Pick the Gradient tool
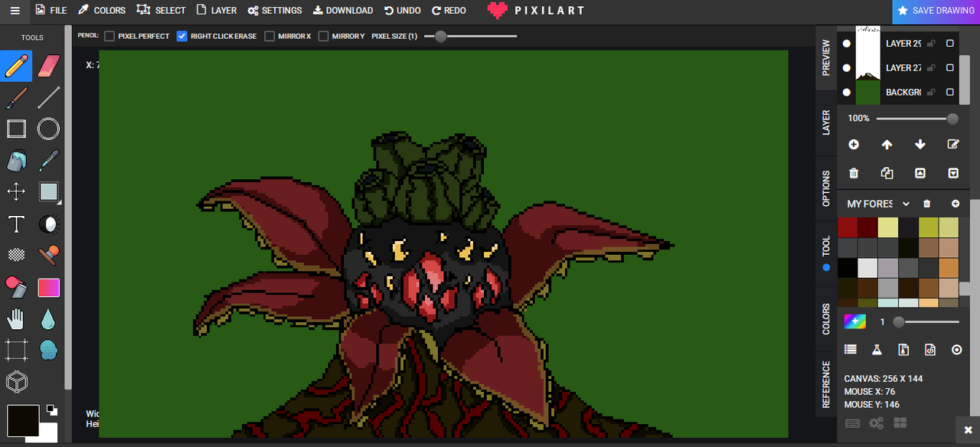The height and width of the screenshot is (447, 980). (48, 287)
